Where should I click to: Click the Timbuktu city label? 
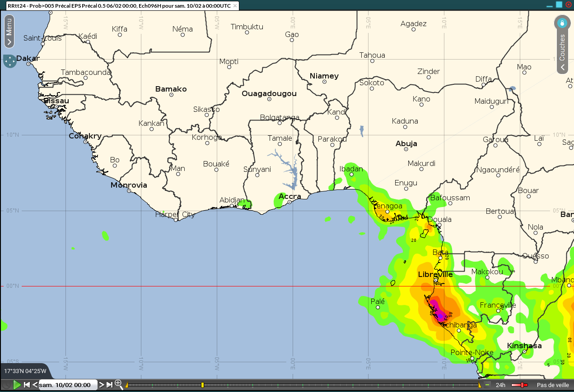[247, 27]
